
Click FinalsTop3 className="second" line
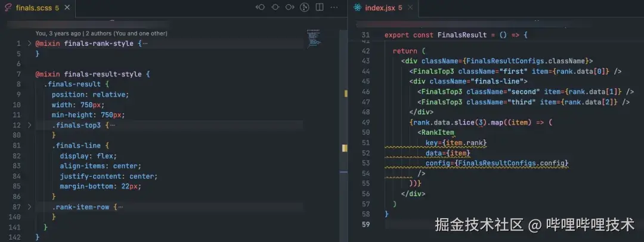point(526,92)
